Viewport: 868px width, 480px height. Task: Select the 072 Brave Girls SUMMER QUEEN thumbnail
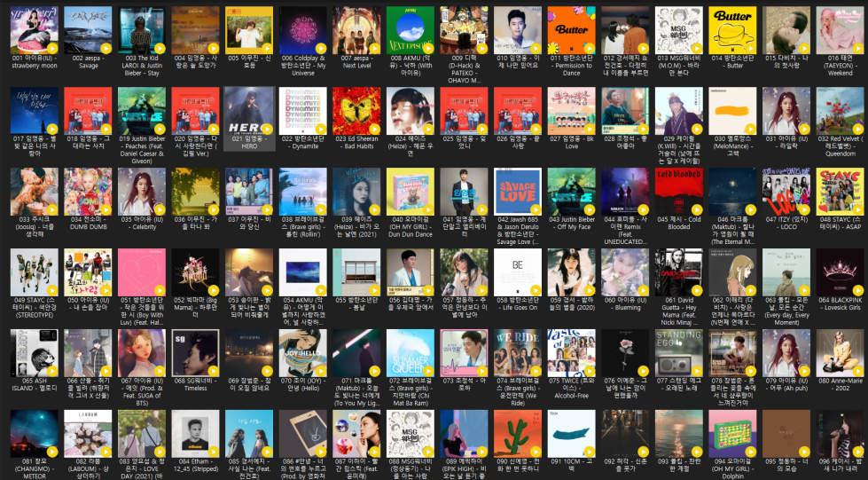click(x=411, y=353)
